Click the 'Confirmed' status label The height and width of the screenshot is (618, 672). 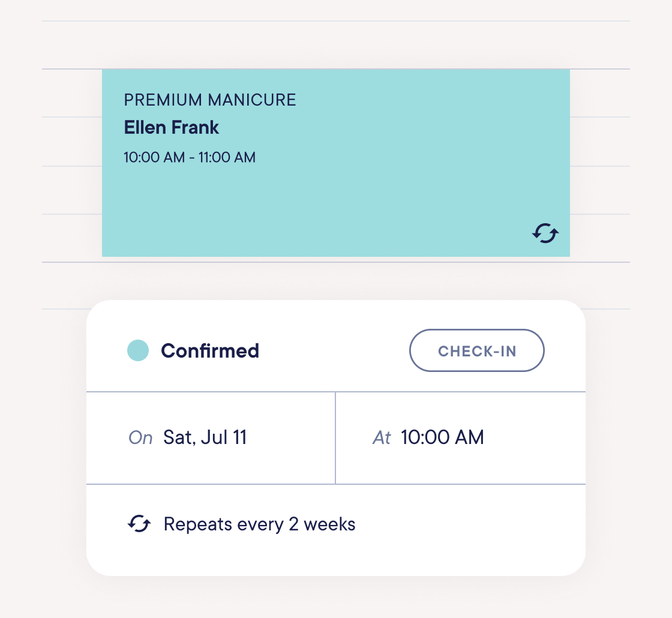[x=209, y=350]
